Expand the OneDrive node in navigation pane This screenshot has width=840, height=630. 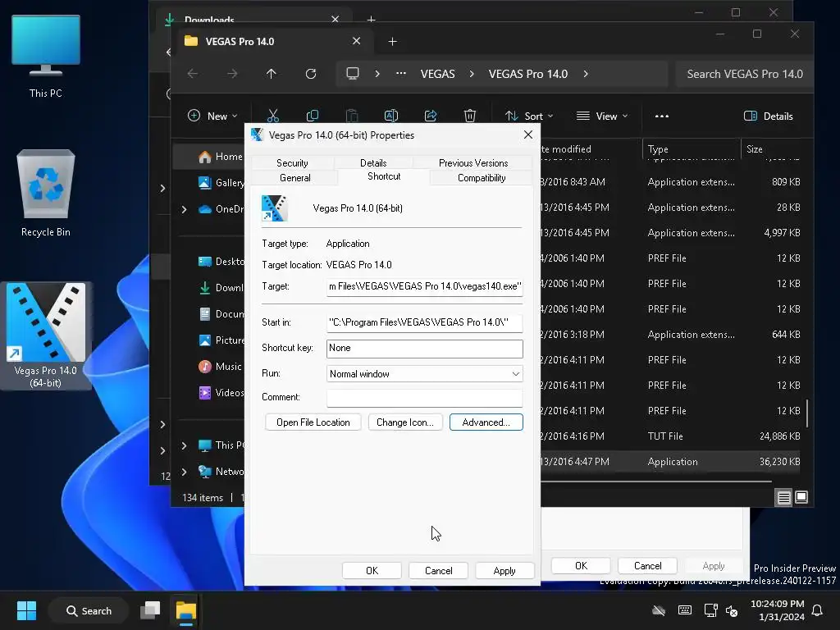[185, 209]
